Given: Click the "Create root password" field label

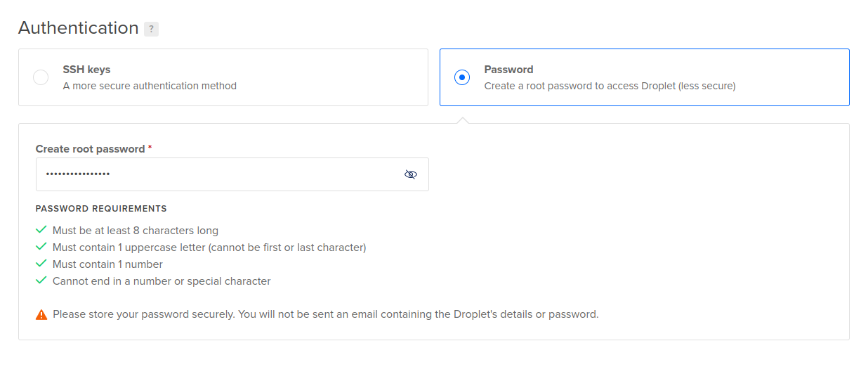Looking at the screenshot, I should (91, 149).
